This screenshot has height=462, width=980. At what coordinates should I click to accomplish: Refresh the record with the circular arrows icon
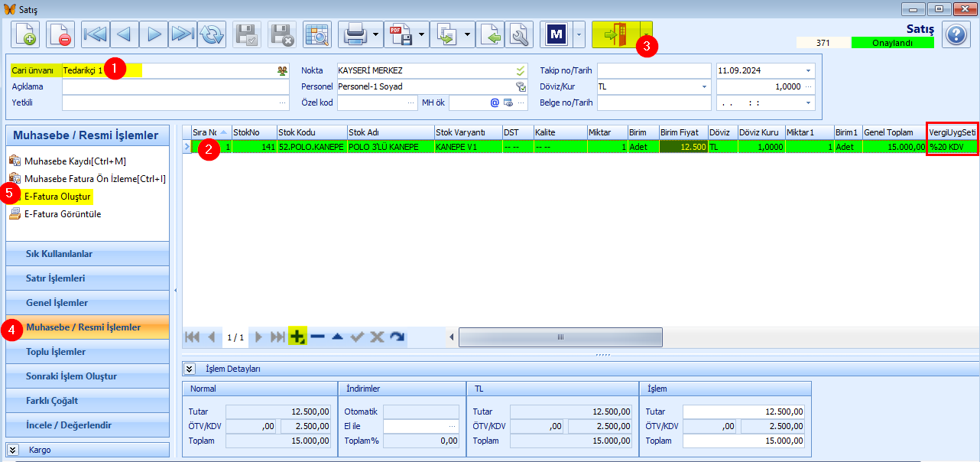pos(212,34)
